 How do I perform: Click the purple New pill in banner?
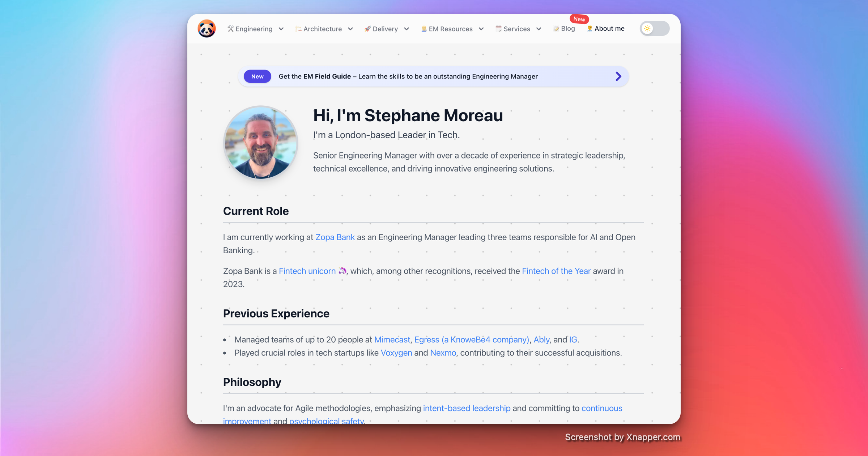click(257, 76)
